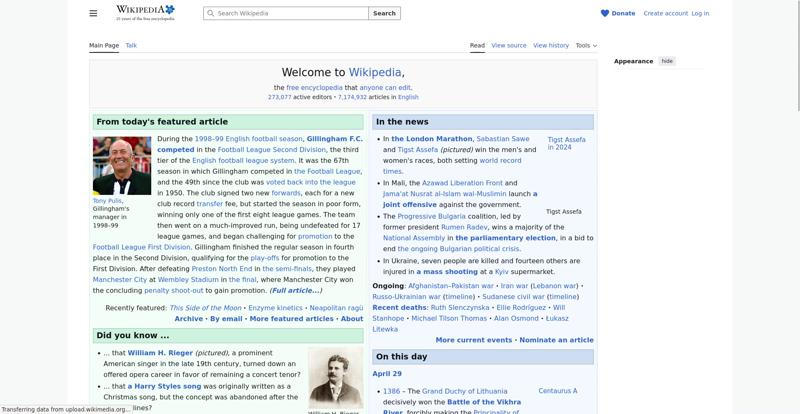Screen dimensions: 800x414
Task: Expand the Tools dropdown
Action: click(x=586, y=45)
